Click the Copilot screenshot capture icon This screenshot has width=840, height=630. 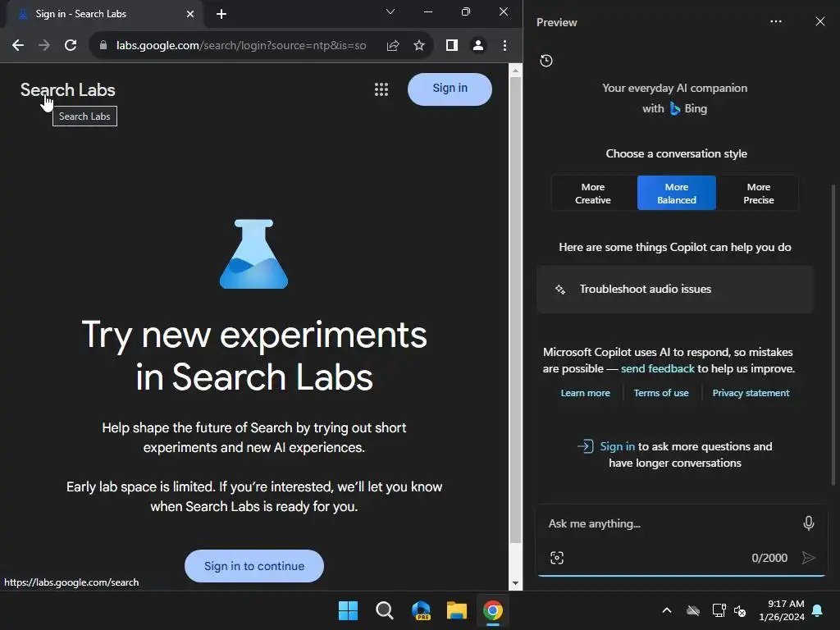pyautogui.click(x=557, y=558)
